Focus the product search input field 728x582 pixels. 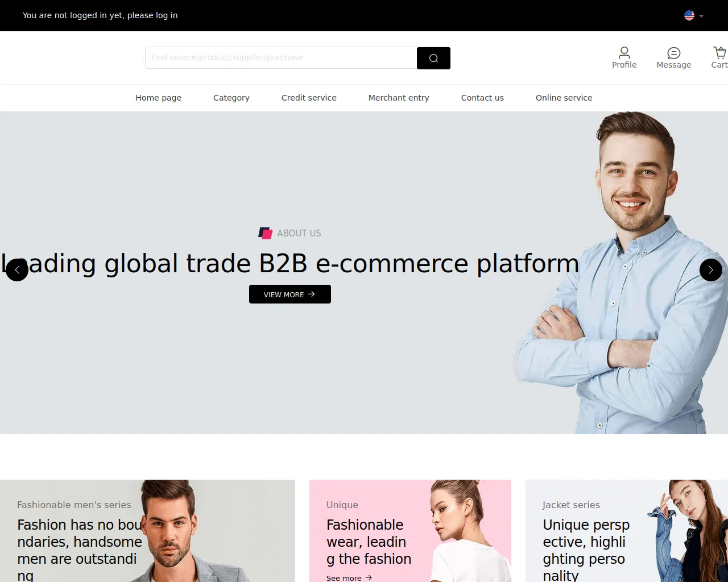pos(281,58)
